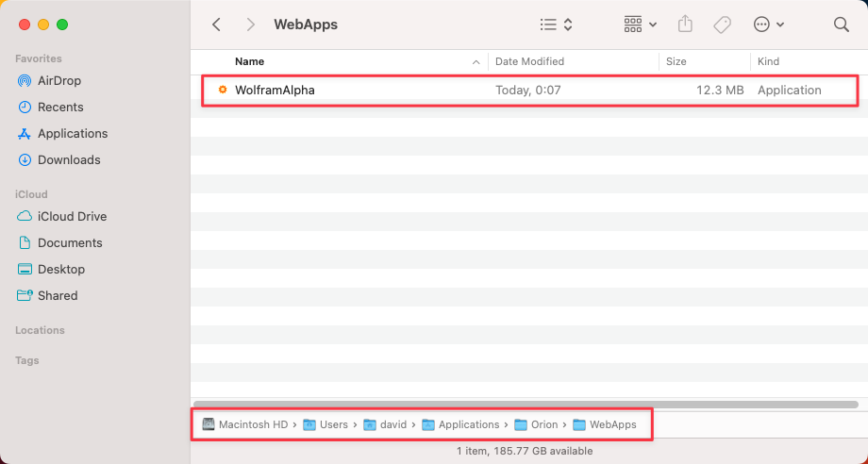The width and height of the screenshot is (868, 464).
Task: Click the Downloads arrow icon
Action: [x=25, y=159]
